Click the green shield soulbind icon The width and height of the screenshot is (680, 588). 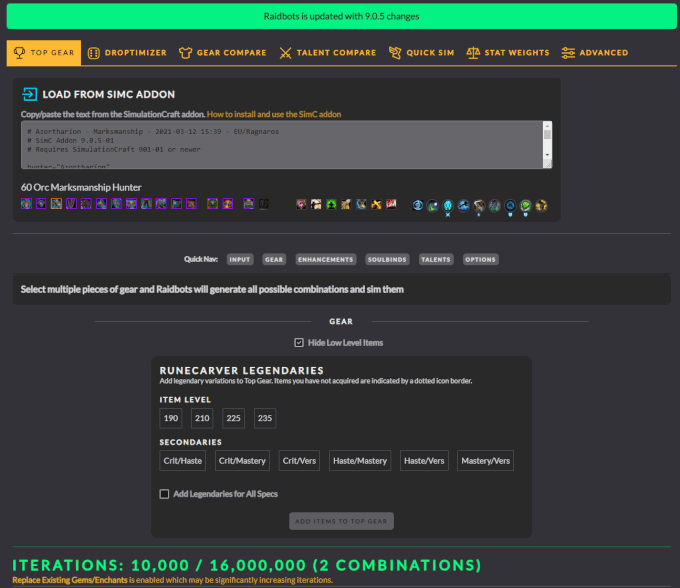526,206
